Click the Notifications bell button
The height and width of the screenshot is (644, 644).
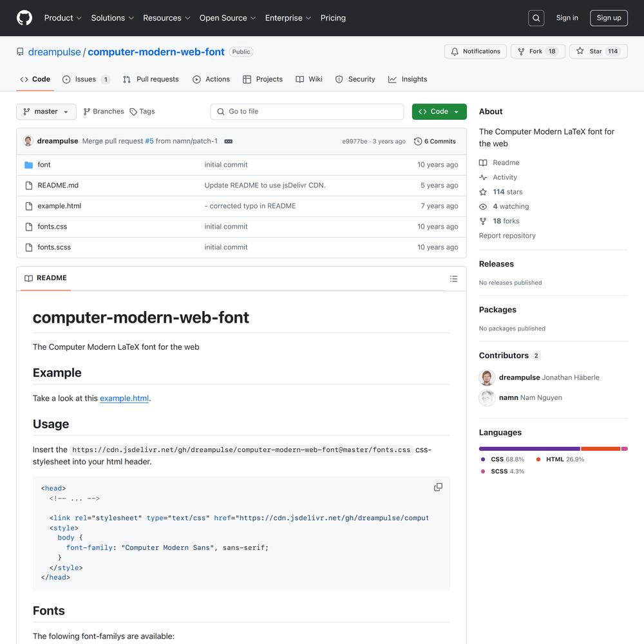(x=475, y=52)
